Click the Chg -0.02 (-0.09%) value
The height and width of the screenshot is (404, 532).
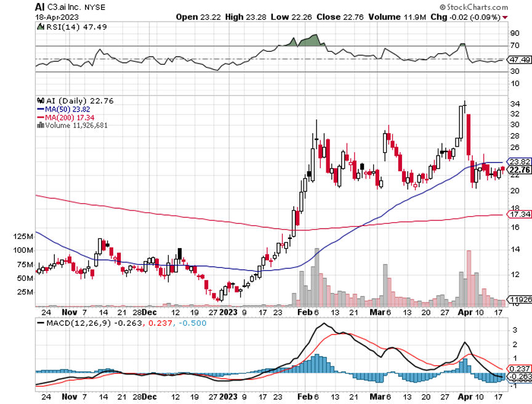(465, 17)
